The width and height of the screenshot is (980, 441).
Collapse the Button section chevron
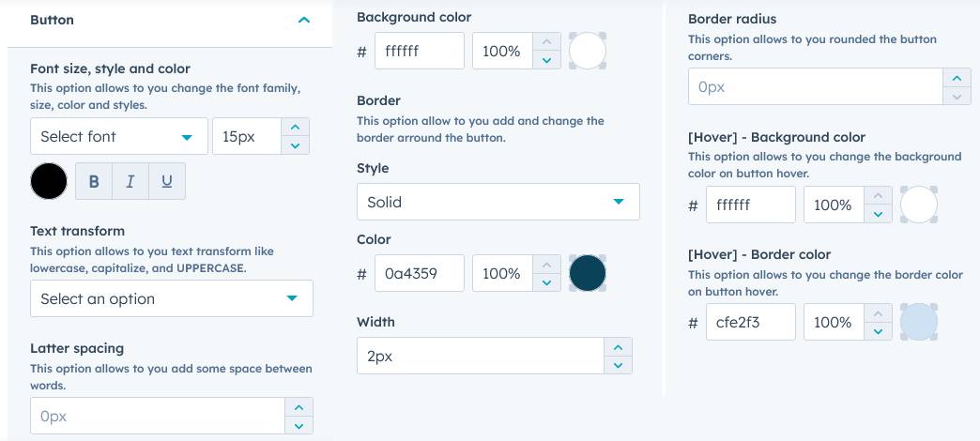303,20
